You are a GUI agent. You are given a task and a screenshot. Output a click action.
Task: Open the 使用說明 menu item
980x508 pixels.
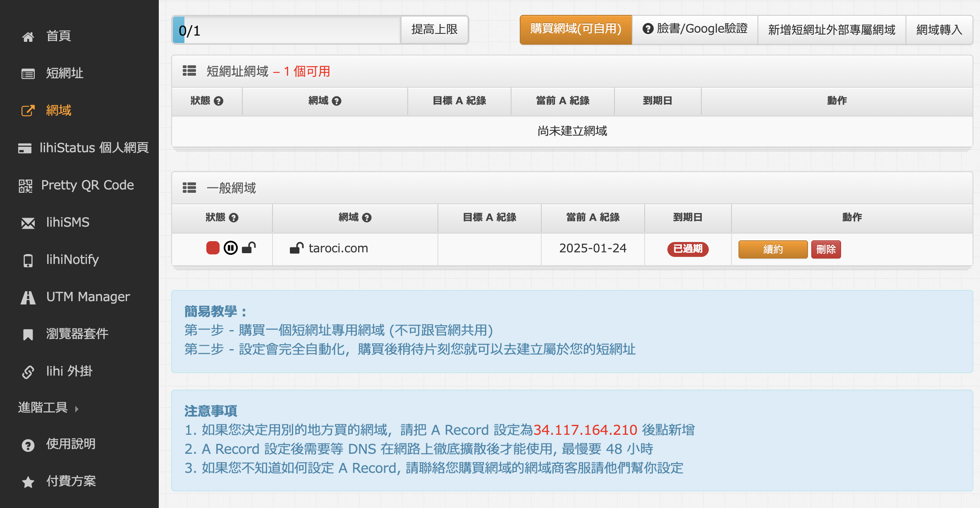[x=59, y=444]
